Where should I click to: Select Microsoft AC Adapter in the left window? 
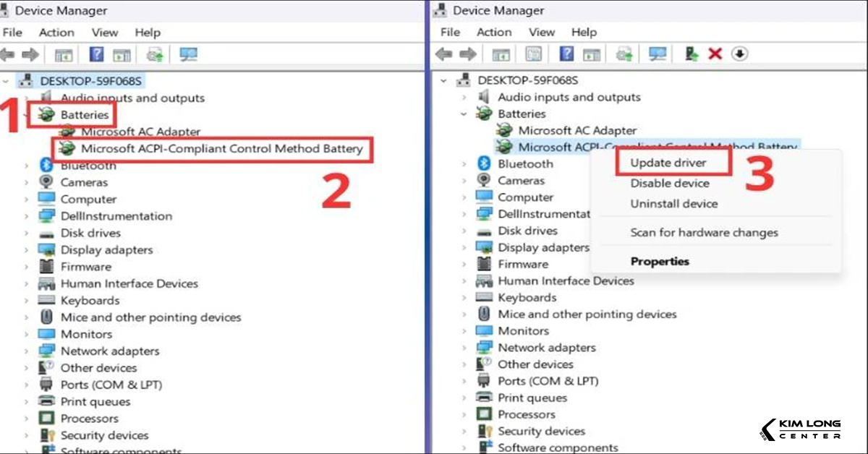pyautogui.click(x=140, y=132)
